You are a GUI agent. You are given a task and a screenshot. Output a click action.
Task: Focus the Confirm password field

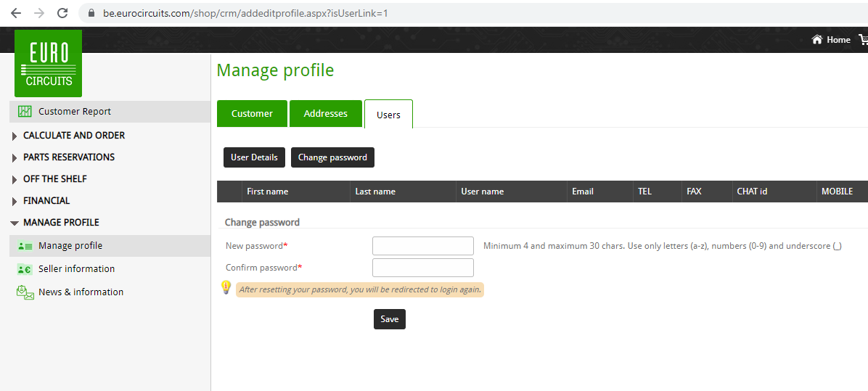(x=422, y=268)
